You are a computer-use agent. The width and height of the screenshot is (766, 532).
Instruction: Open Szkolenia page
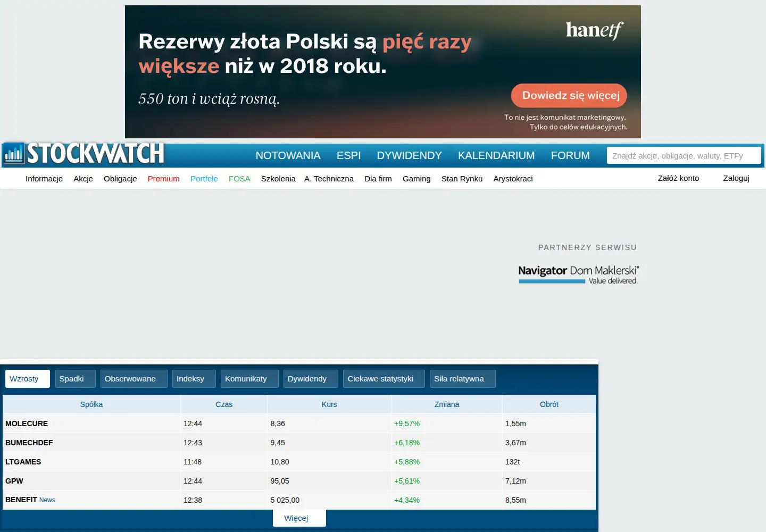point(278,179)
